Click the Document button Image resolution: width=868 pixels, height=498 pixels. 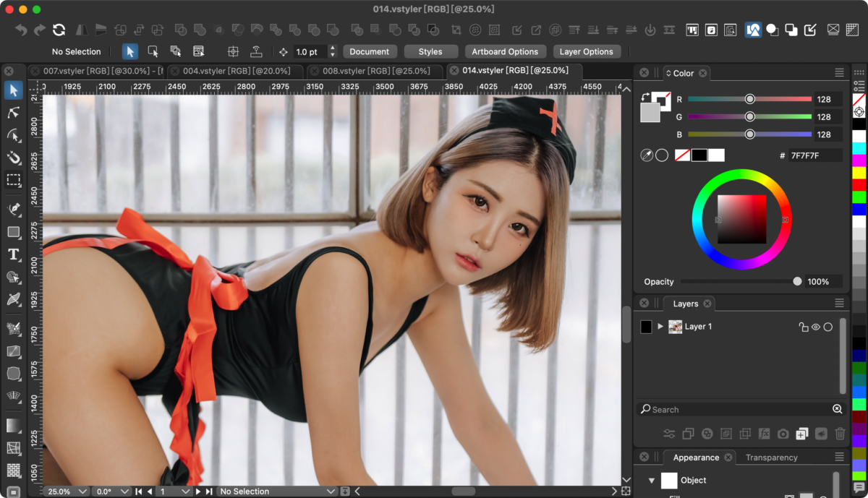(x=370, y=51)
